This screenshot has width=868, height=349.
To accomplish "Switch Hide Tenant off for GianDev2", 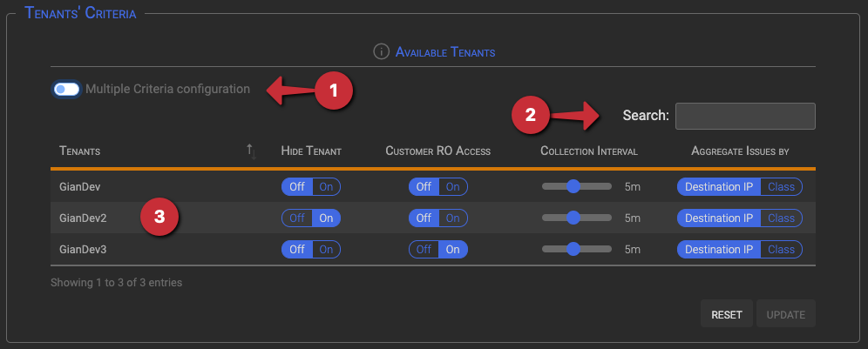I will 297,218.
